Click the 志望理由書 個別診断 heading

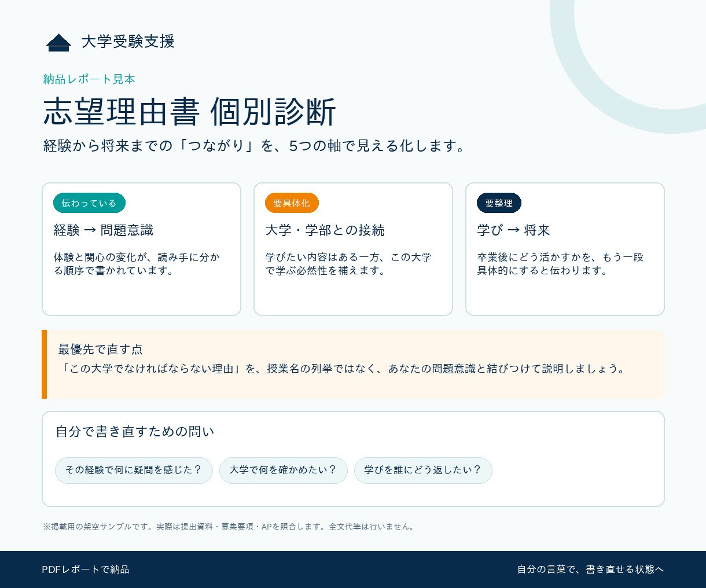click(189, 112)
